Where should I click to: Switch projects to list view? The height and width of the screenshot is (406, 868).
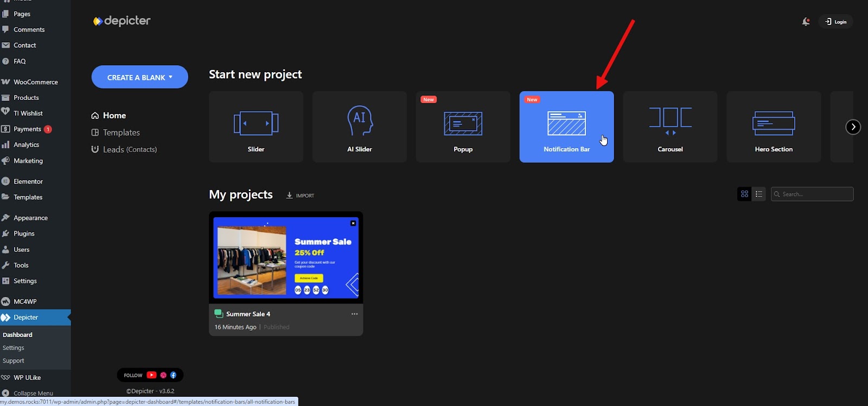(x=759, y=194)
